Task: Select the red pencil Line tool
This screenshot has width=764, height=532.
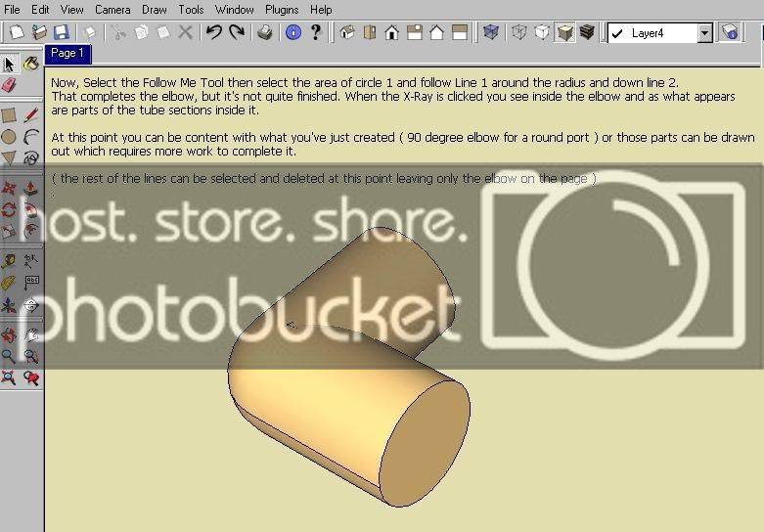Action: coord(31,115)
